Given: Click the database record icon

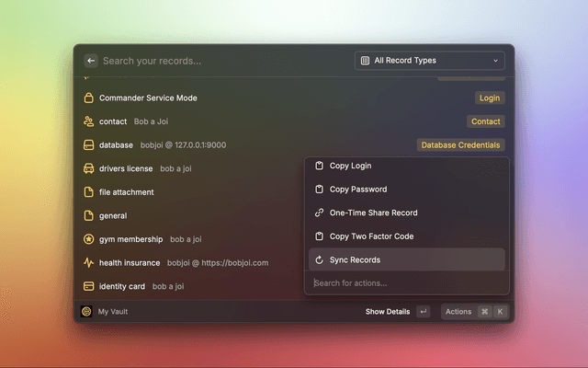Looking at the screenshot, I should tap(89, 145).
